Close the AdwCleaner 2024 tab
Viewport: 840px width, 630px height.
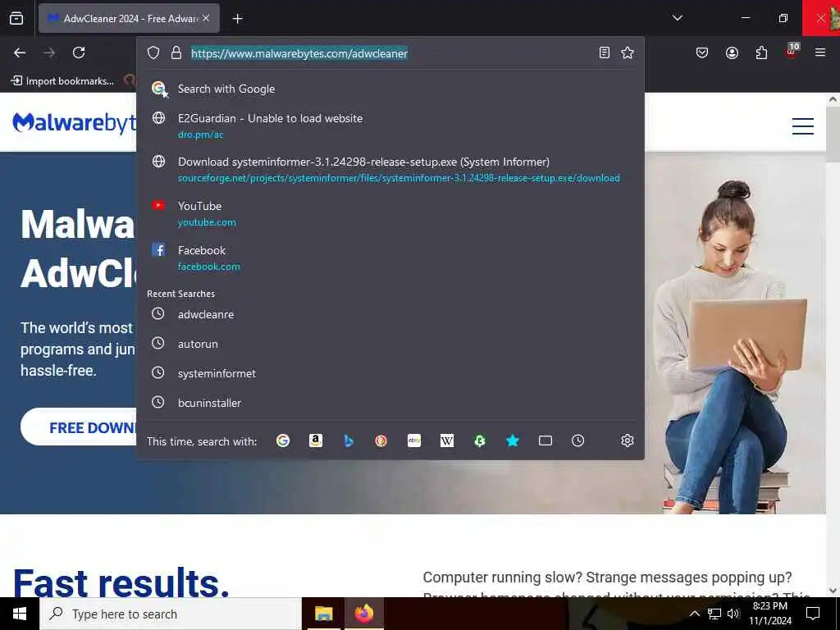point(206,18)
